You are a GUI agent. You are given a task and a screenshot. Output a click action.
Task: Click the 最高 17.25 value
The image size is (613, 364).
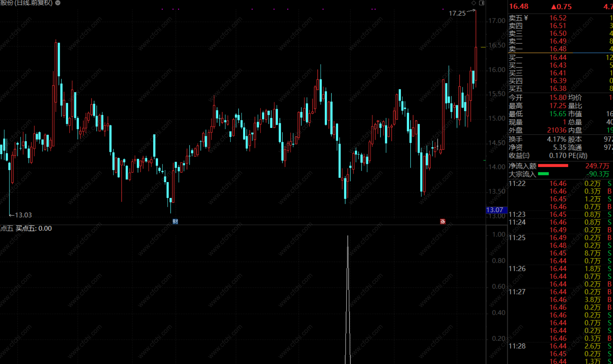[x=558, y=106]
